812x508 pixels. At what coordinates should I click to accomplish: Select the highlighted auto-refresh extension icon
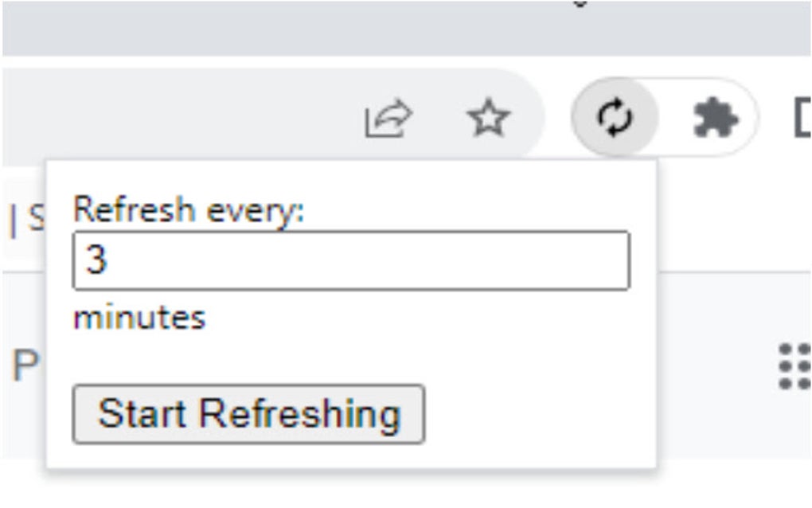click(617, 118)
